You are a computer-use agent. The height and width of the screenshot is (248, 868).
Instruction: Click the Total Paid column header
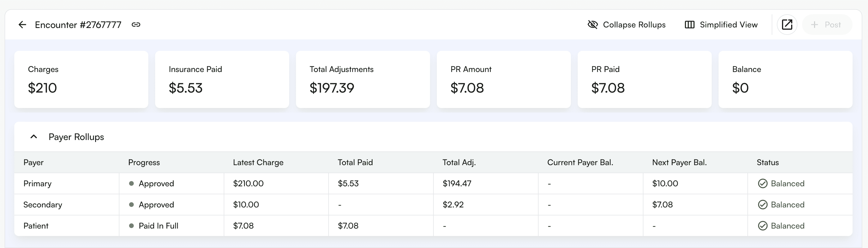[x=355, y=162]
